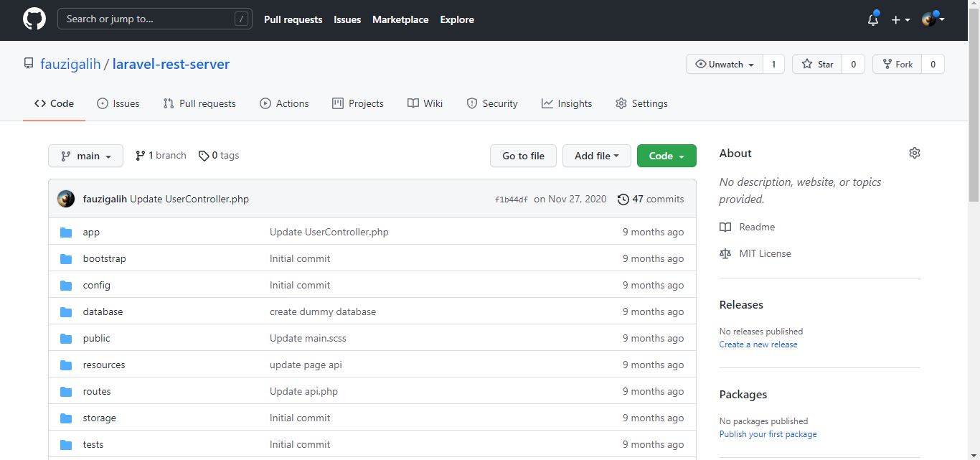Open the Pull requests repository tab
This screenshot has width=980, height=460.
[x=199, y=103]
